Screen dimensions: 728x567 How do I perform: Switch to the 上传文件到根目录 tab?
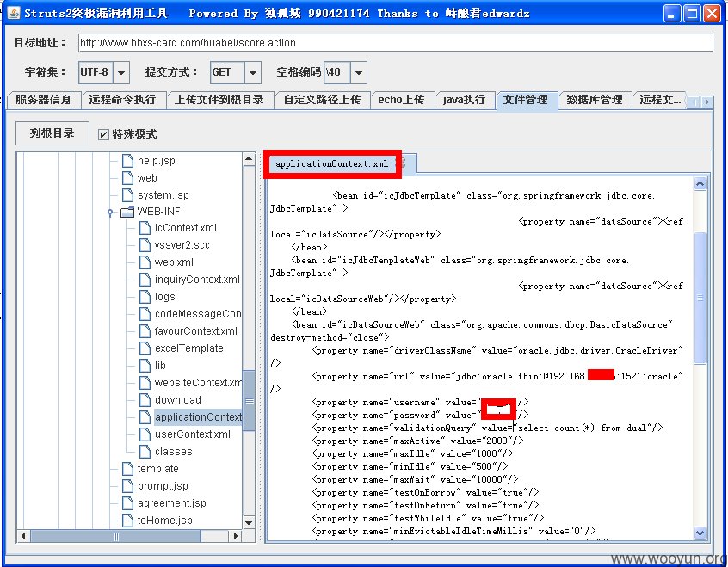coord(219,100)
